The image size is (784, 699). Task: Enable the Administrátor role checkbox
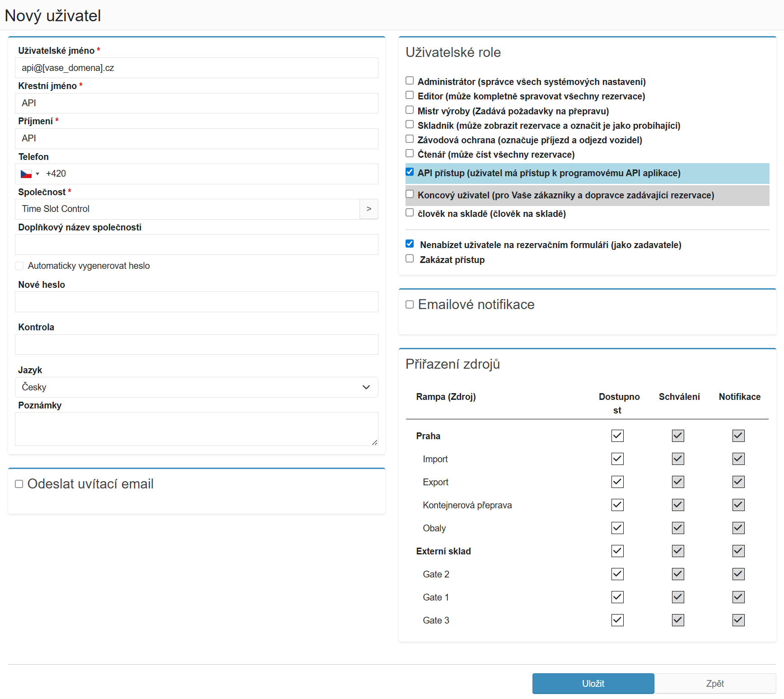(x=410, y=81)
